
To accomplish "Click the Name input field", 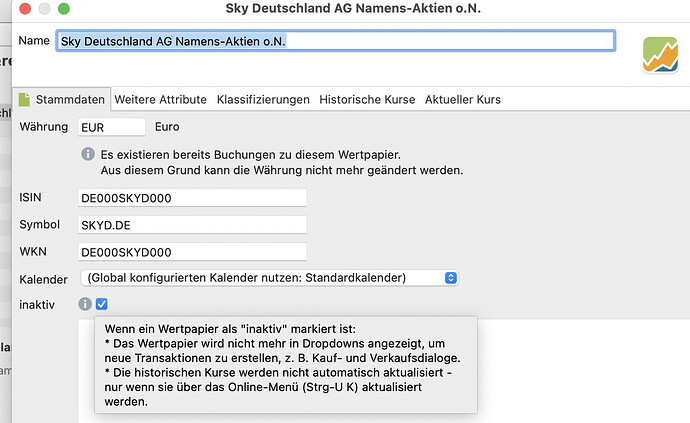I will click(335, 41).
